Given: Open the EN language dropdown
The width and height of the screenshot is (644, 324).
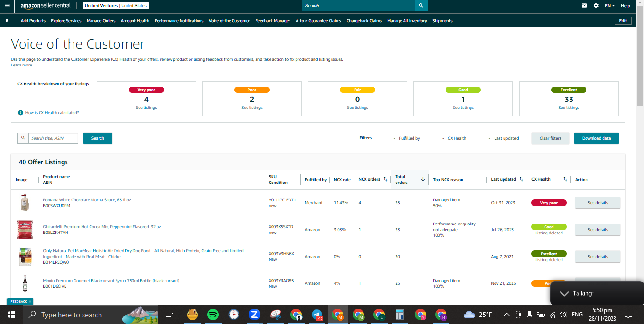Looking at the screenshot, I should click(x=610, y=6).
